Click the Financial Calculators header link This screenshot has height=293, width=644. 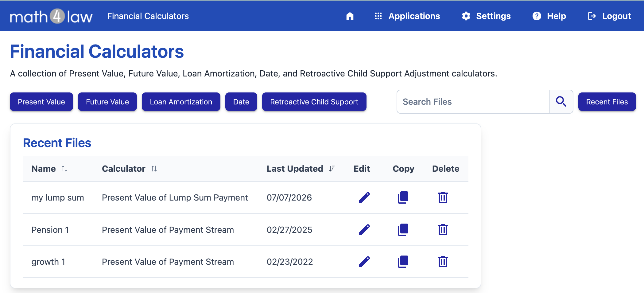click(148, 16)
